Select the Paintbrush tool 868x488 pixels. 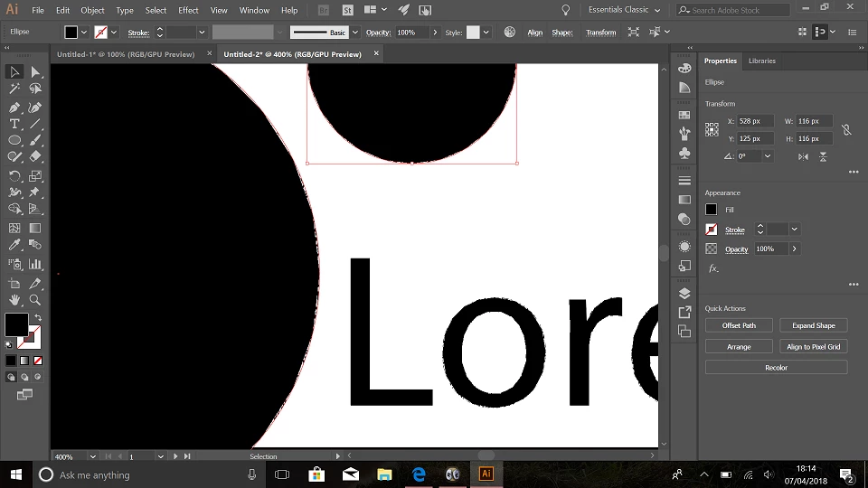click(35, 141)
